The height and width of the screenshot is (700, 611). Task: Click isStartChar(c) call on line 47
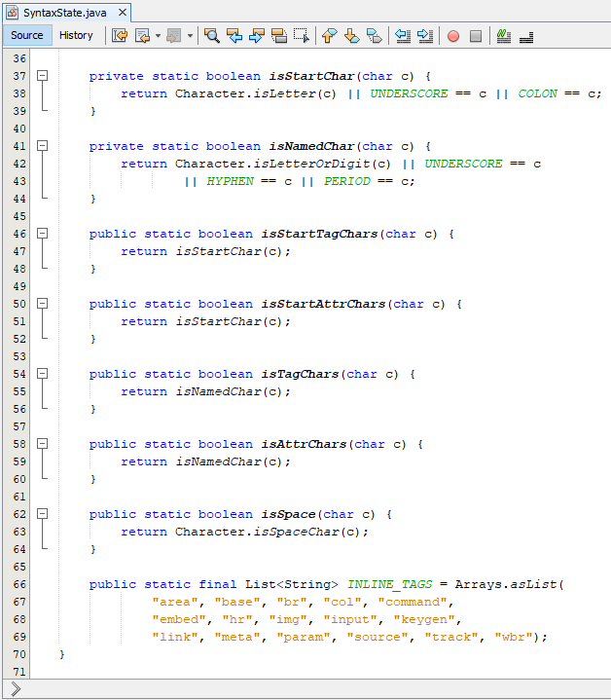coord(229,251)
